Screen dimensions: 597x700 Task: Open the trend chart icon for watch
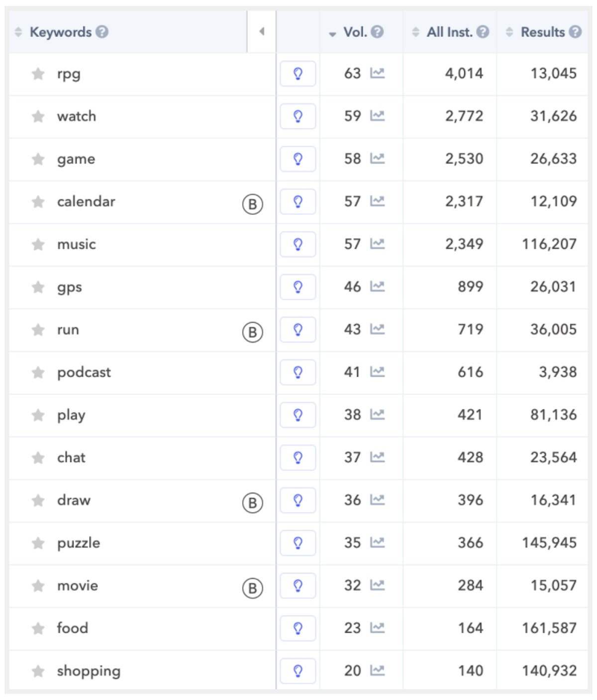pos(377,116)
